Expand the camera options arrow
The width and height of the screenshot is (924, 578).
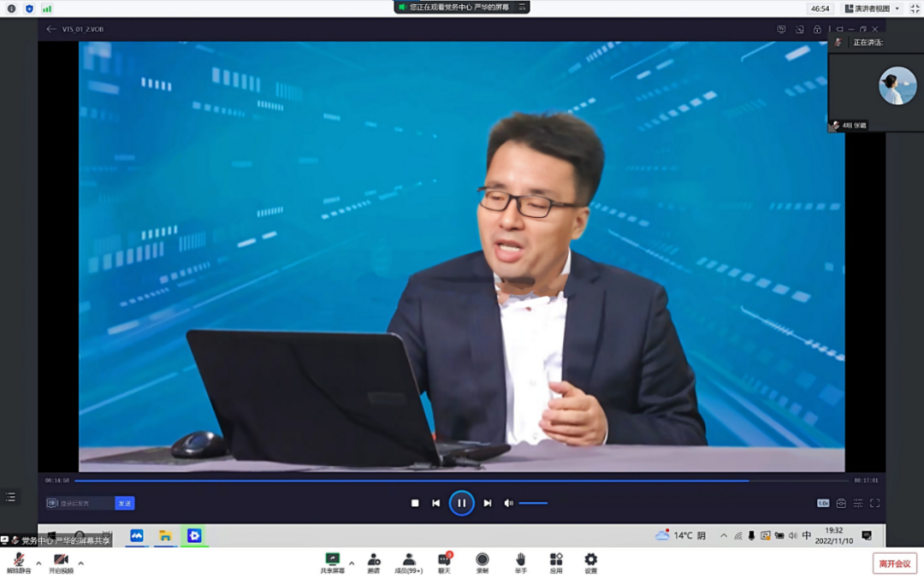[x=80, y=563]
